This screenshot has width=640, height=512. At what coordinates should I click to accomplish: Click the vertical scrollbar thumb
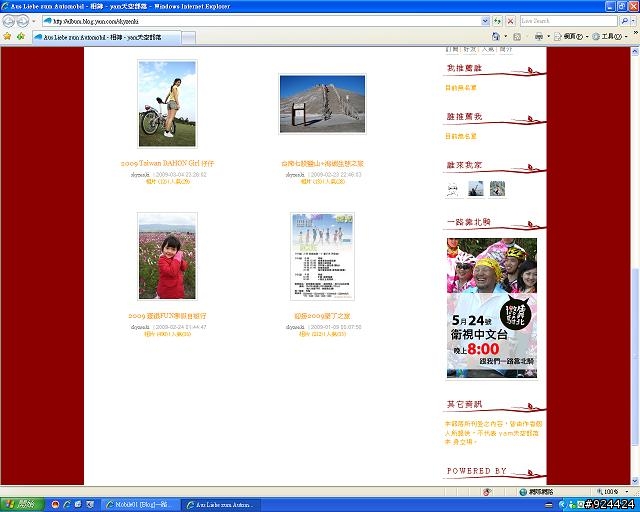635,356
